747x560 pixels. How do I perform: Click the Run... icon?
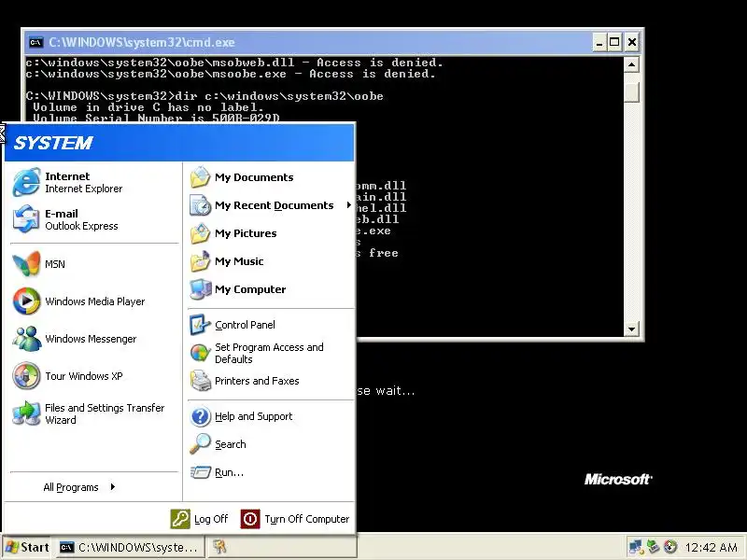(200, 472)
